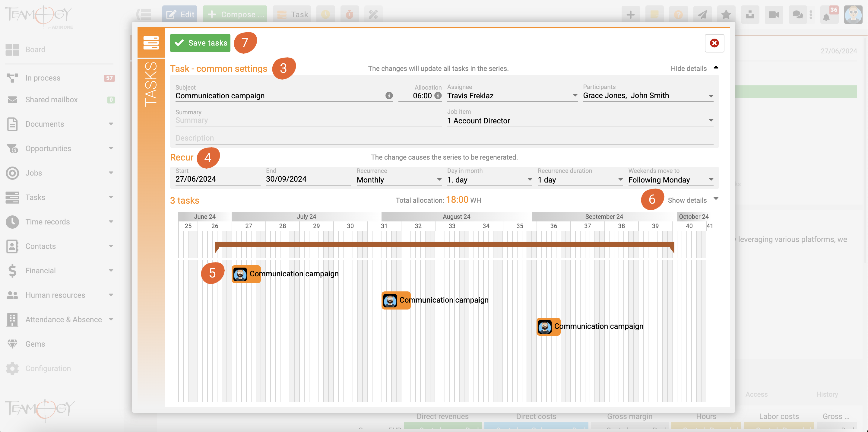Open notifications bell with 36 badge

[x=829, y=14]
